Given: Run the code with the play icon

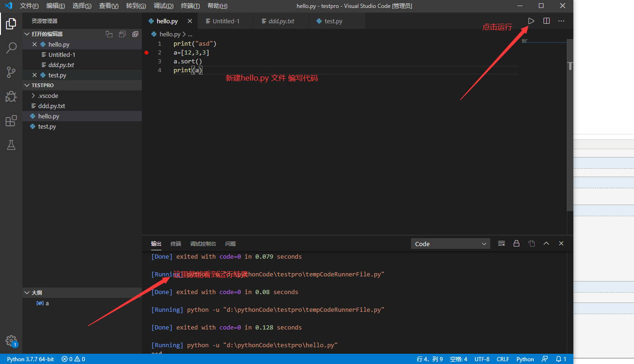Looking at the screenshot, I should (531, 21).
